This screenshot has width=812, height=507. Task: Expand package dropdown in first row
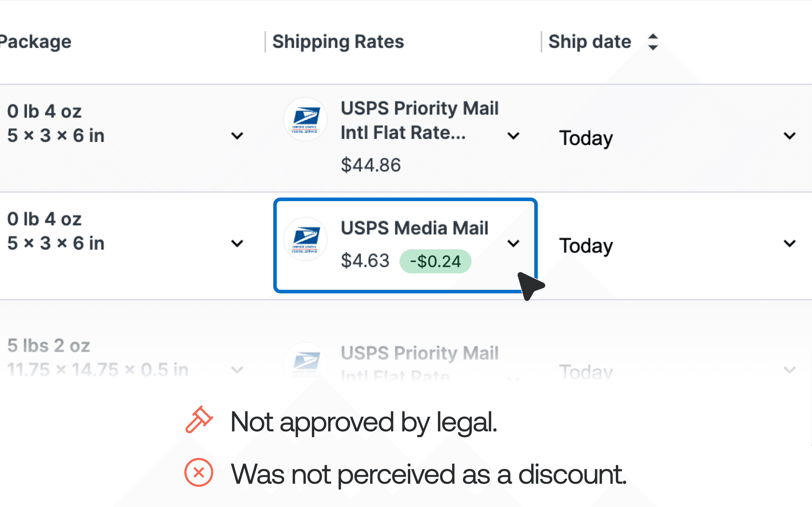click(237, 136)
